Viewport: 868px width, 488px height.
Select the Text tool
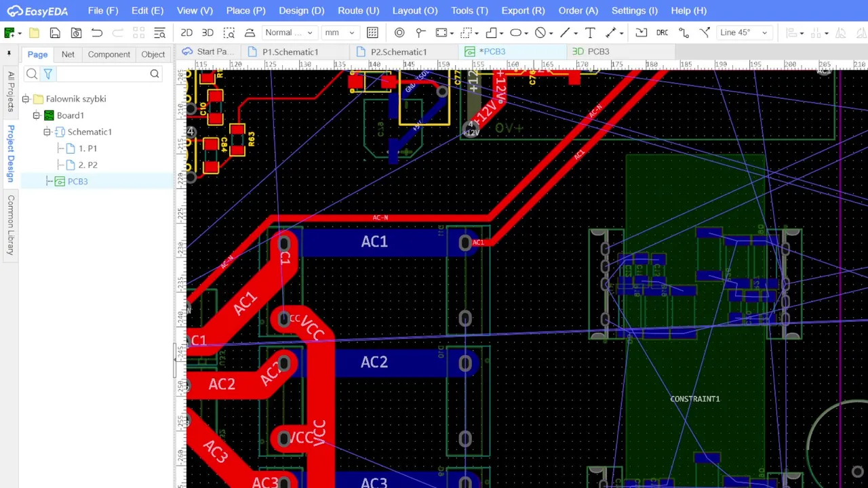point(590,33)
